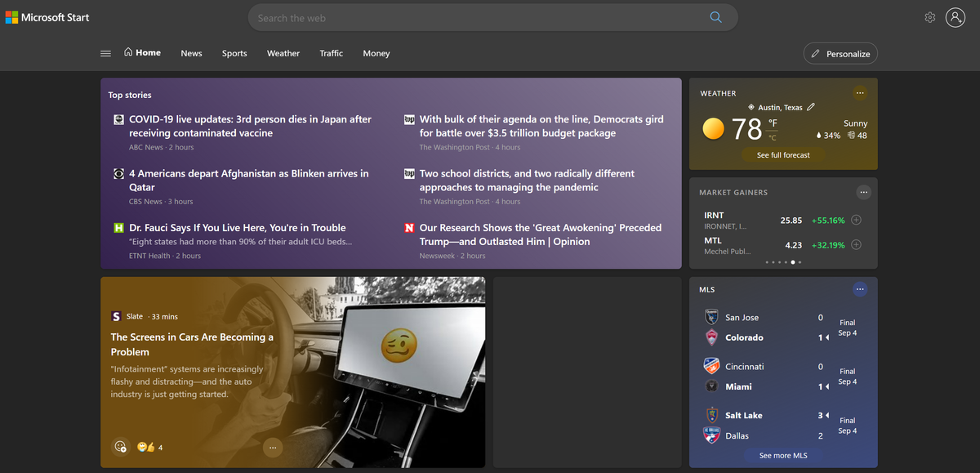Open the Market Gainers options menu
The image size is (980, 473).
(864, 191)
